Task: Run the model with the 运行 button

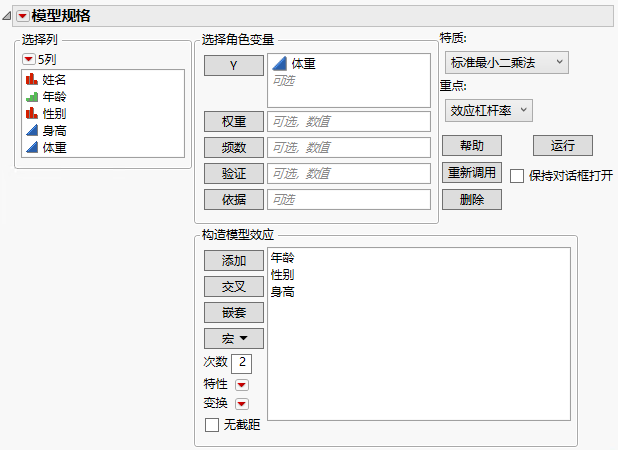Action: pos(563,146)
